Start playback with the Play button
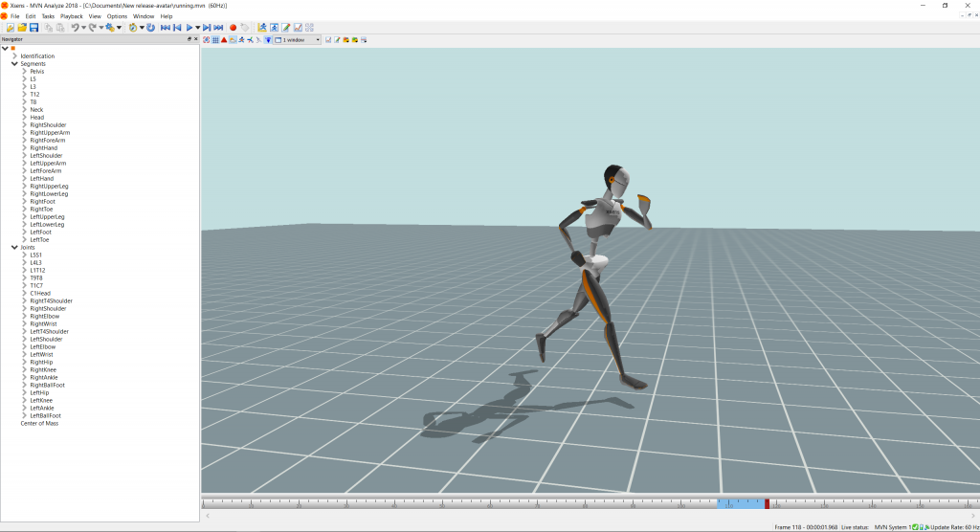 (x=189, y=28)
